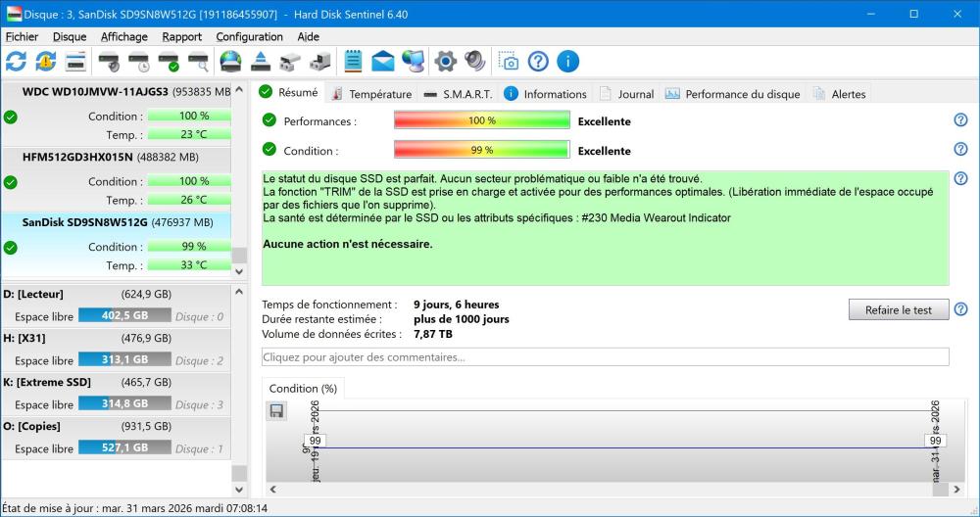Select disk SanDisk SD9SN8W512G in list
Image resolution: width=980 pixels, height=517 pixels.
pos(117,244)
